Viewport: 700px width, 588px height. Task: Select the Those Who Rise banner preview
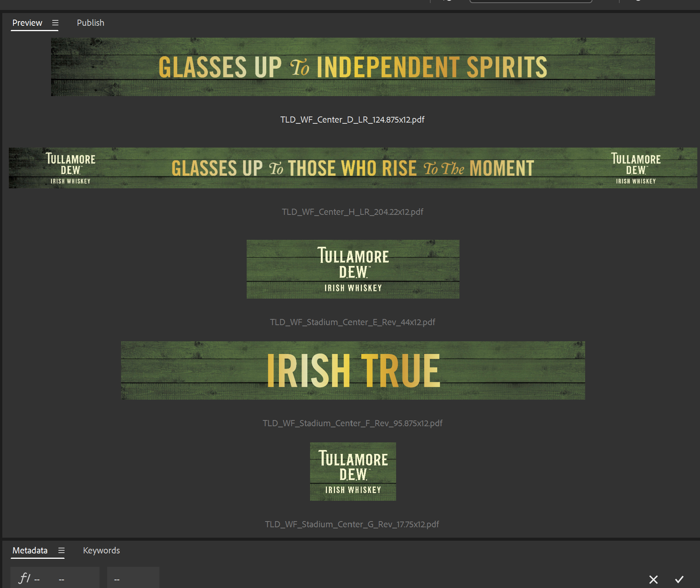coord(353,168)
